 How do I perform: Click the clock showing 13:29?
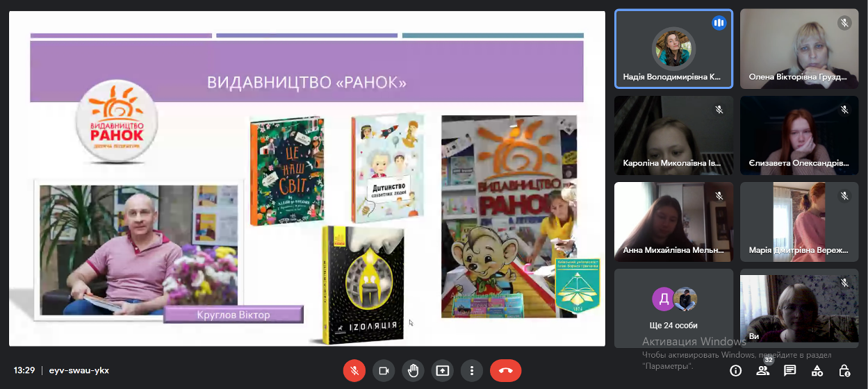tap(24, 370)
